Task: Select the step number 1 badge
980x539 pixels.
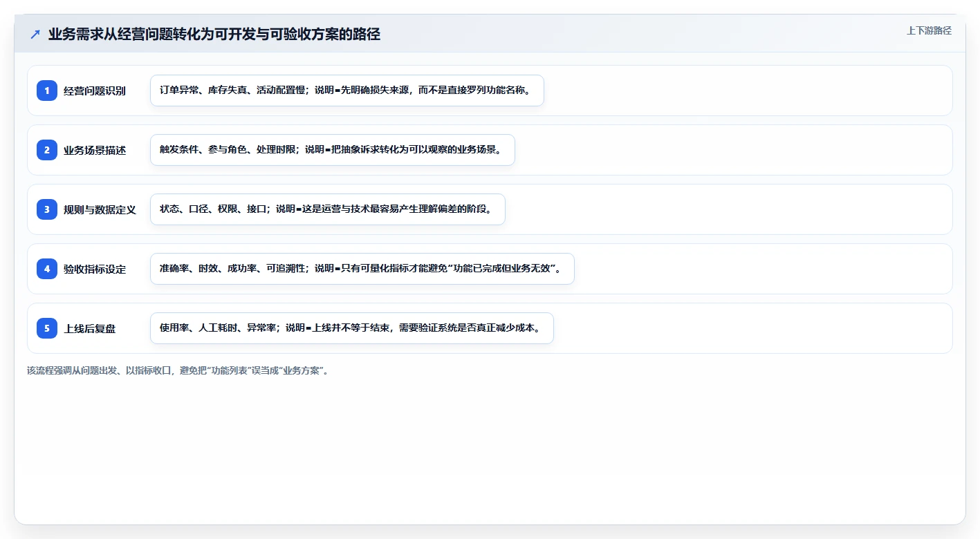Action: click(x=47, y=91)
